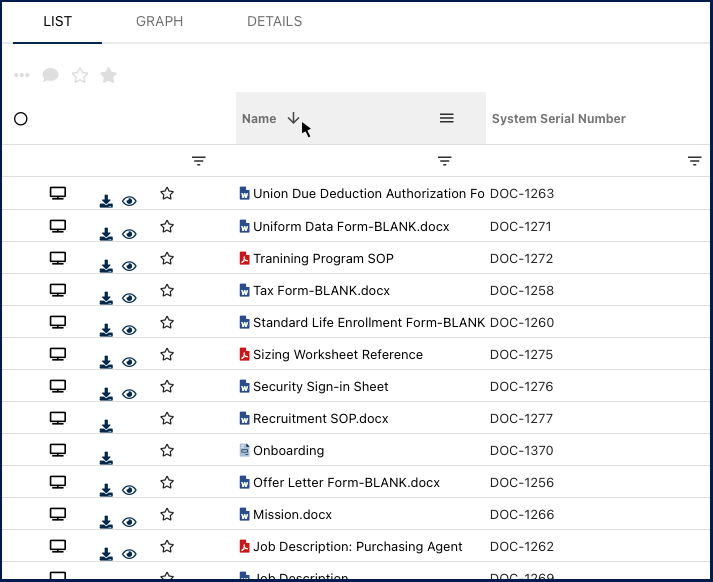
Task: Click monitor icon for Tax Form-BLANK.docx row
Action: click(x=58, y=290)
